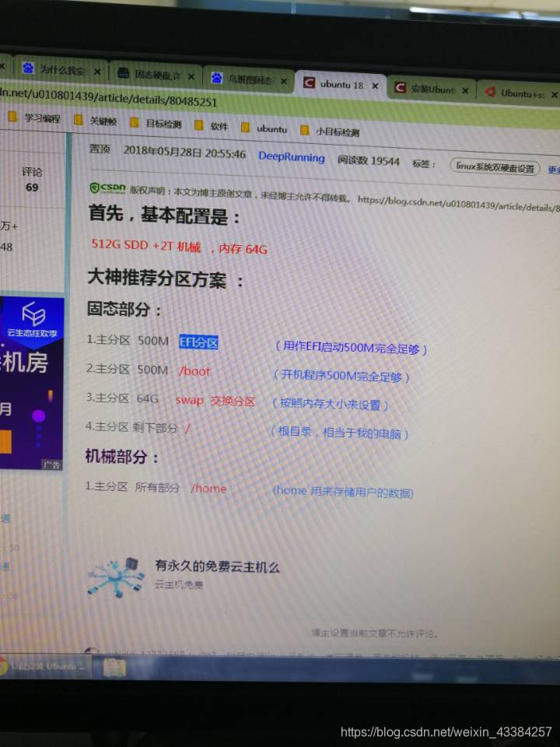The image size is (560, 747).
Task: Open the 'ubuntu' bookmark folder
Action: (264, 128)
